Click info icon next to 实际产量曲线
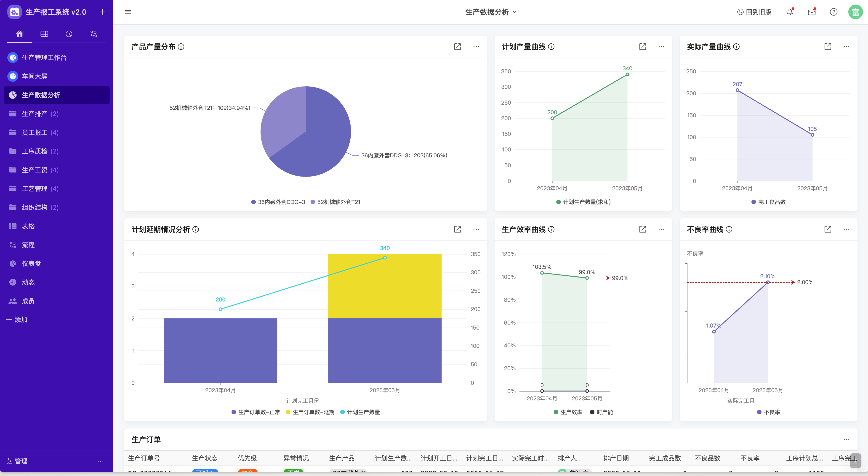Viewport: 868px width, 476px height. [736, 47]
